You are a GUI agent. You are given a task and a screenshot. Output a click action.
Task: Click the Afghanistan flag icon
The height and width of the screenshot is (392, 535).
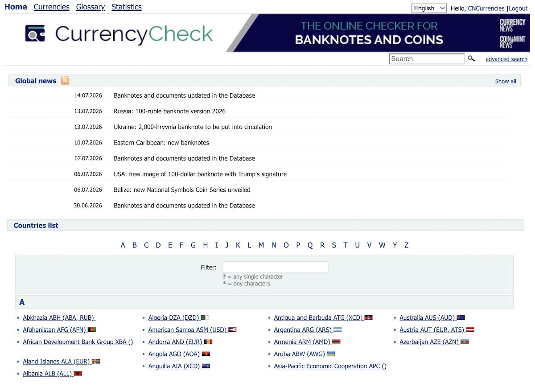click(92, 330)
